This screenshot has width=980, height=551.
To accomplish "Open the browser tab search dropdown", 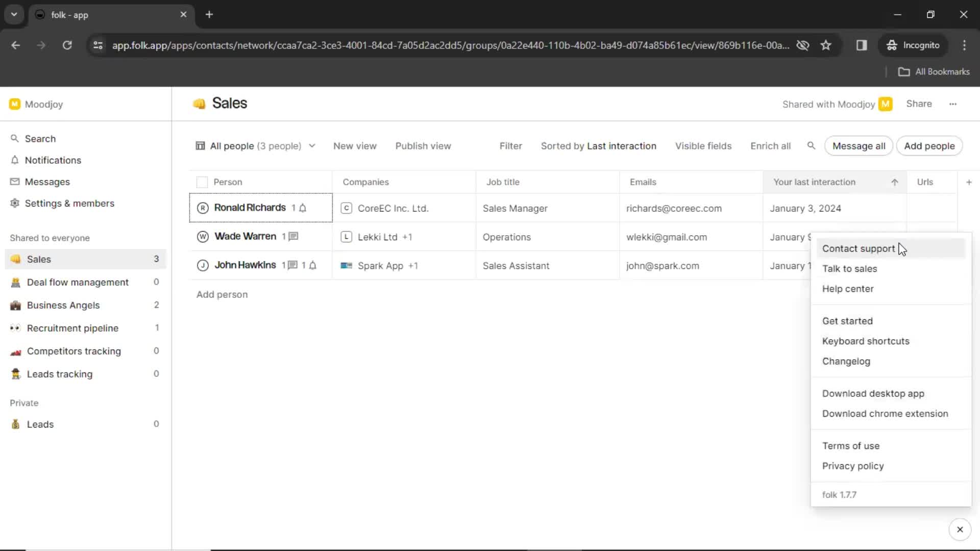I will pos(14,14).
